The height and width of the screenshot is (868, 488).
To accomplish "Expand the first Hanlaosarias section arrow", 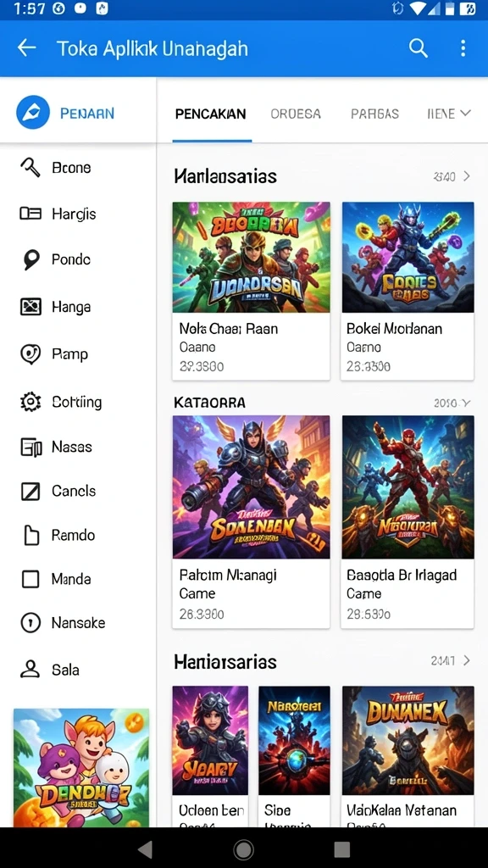I will (x=467, y=176).
